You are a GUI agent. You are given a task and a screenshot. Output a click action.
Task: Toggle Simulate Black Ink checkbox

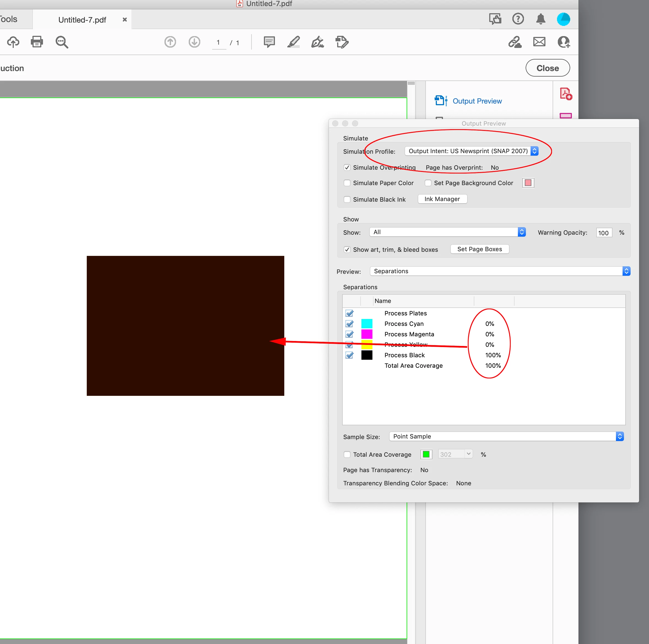[347, 199]
